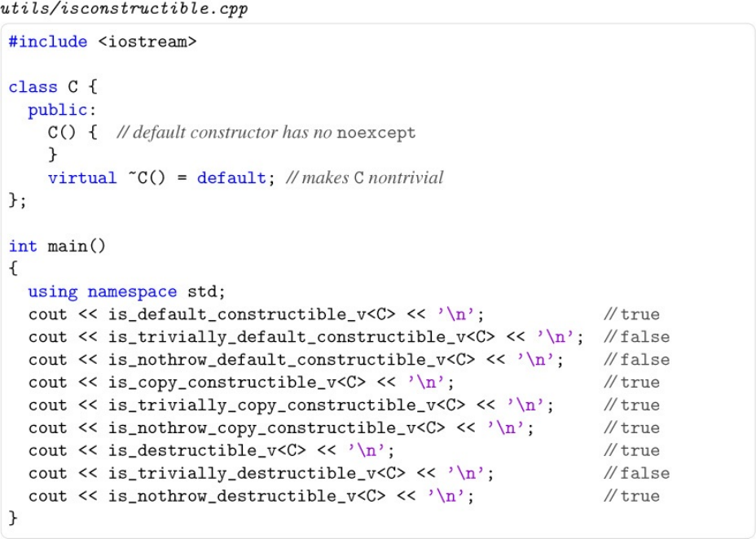Image resolution: width=756 pixels, height=539 pixels.
Task: Click is_trivially_copy_constructible_v<C> expression
Action: pos(287,405)
